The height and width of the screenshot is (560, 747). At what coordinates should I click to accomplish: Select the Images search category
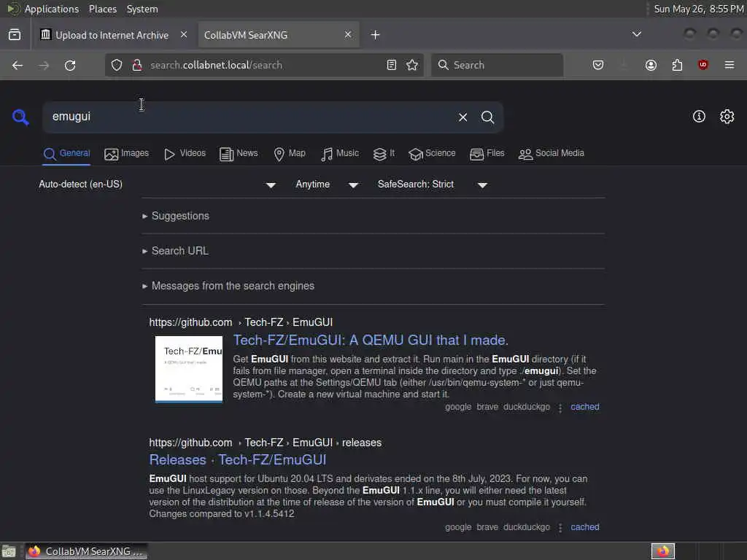[x=126, y=153]
